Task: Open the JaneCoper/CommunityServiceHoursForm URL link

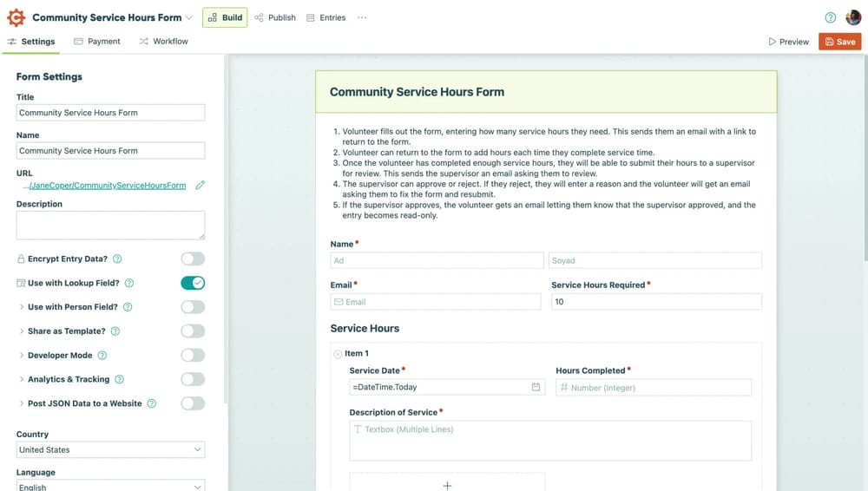Action: [x=108, y=186]
